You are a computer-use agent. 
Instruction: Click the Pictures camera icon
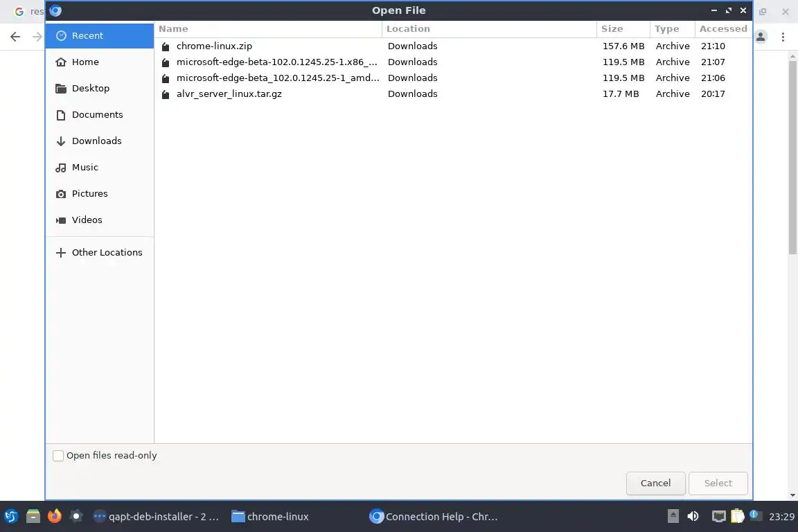(x=61, y=194)
